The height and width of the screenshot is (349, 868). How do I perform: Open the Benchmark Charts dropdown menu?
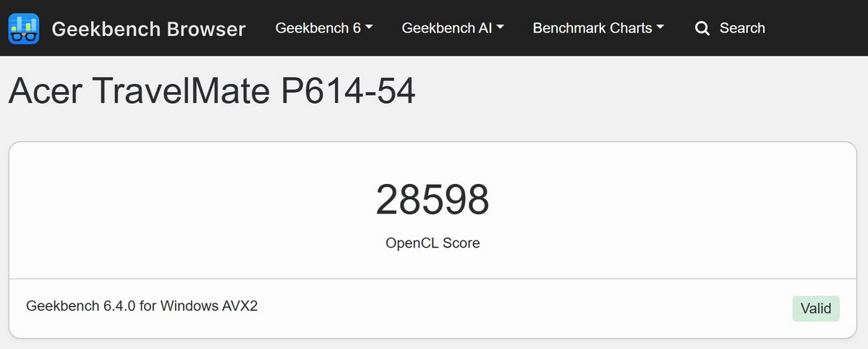point(592,28)
